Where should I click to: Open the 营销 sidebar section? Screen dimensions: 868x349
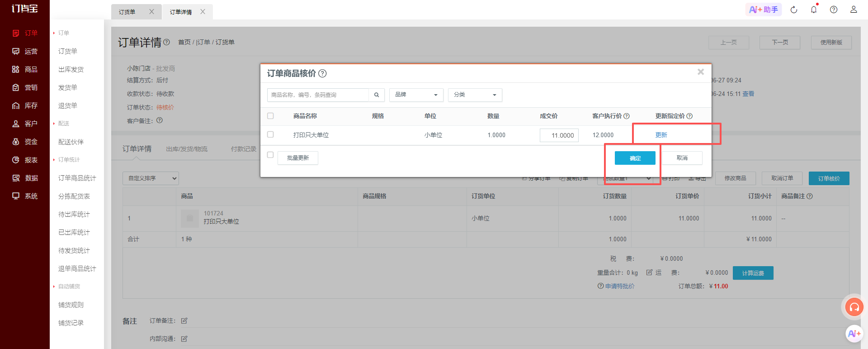(x=25, y=87)
